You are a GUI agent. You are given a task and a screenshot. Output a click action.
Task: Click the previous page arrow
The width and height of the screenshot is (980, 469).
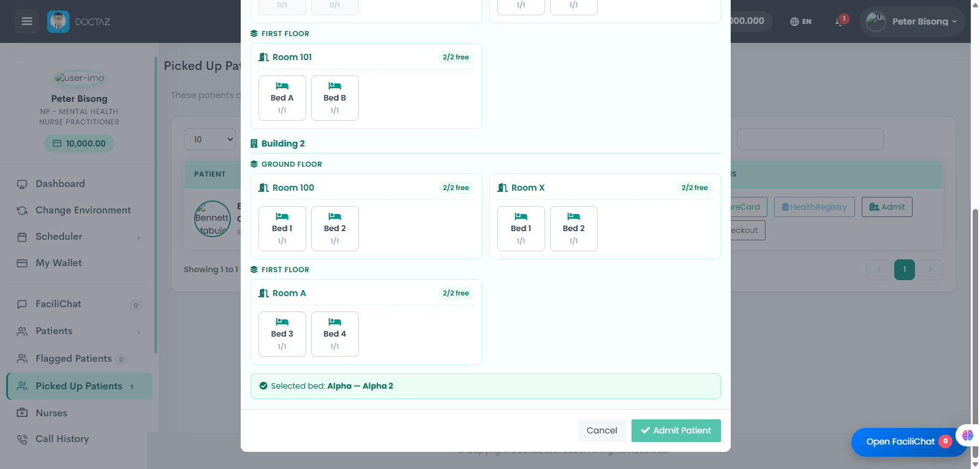[879, 269]
